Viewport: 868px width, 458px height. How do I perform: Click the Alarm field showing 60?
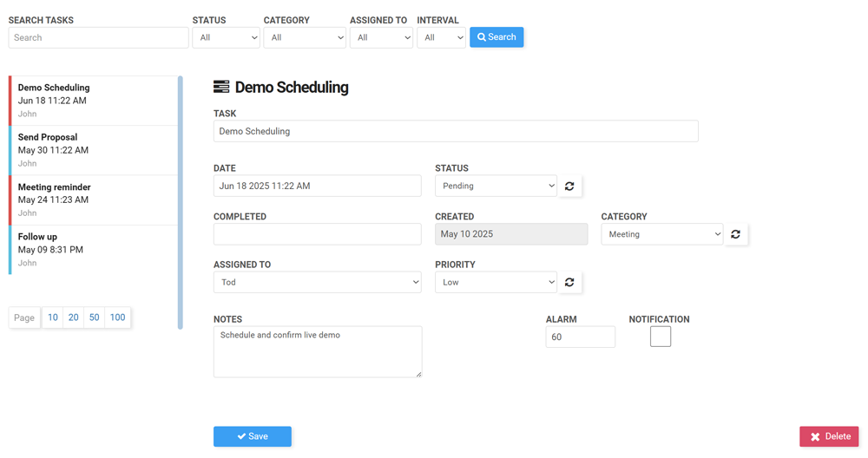pyautogui.click(x=580, y=337)
